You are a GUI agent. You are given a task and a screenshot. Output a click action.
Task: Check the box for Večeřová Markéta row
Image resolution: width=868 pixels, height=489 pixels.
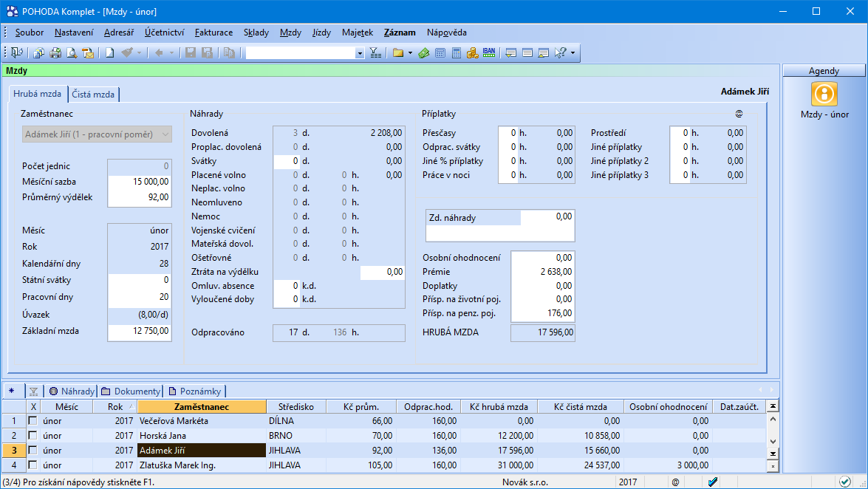pos(33,421)
